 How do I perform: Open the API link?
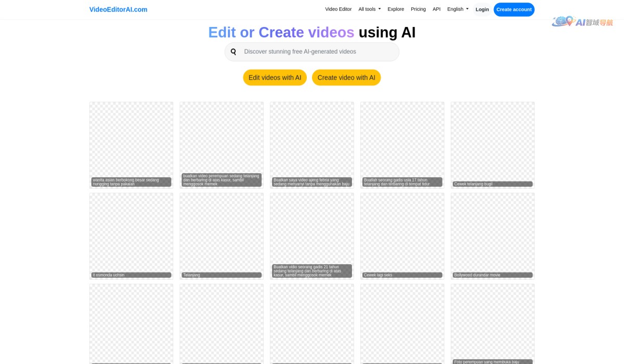(x=436, y=9)
